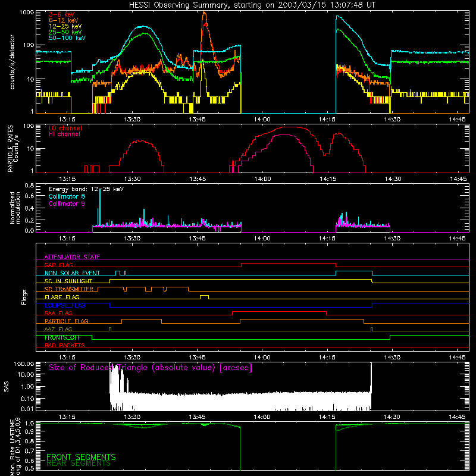Select the 50-100 keV legend label
The image size is (476, 476).
pos(67,38)
